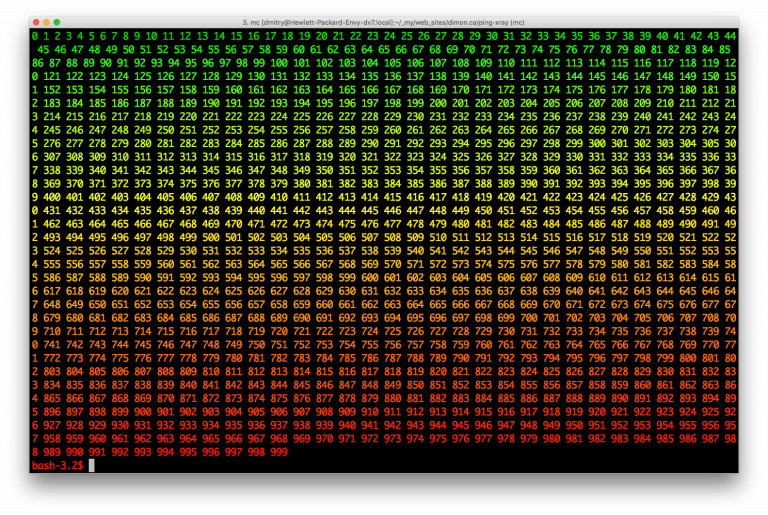
Task: Click the number 85 in second row
Action: click(x=724, y=50)
